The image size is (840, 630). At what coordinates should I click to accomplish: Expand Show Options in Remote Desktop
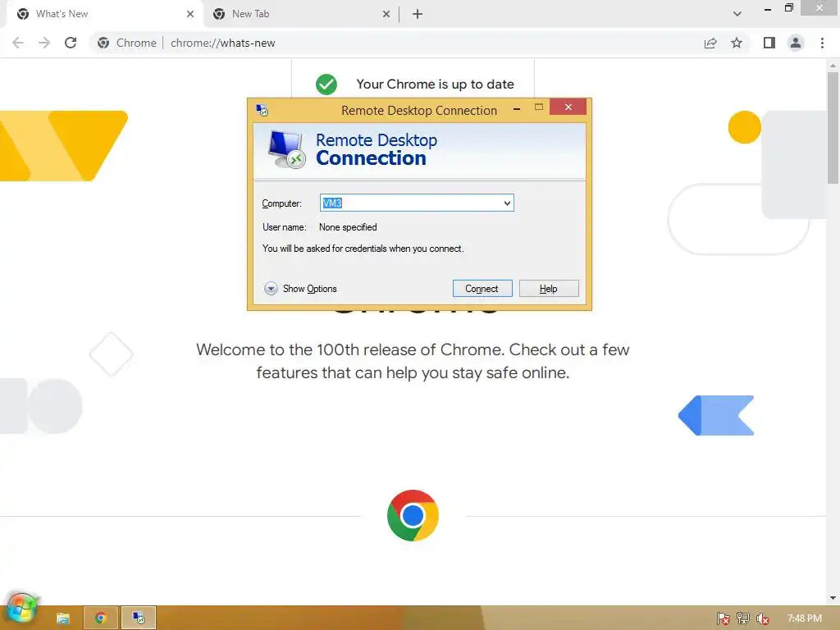300,289
